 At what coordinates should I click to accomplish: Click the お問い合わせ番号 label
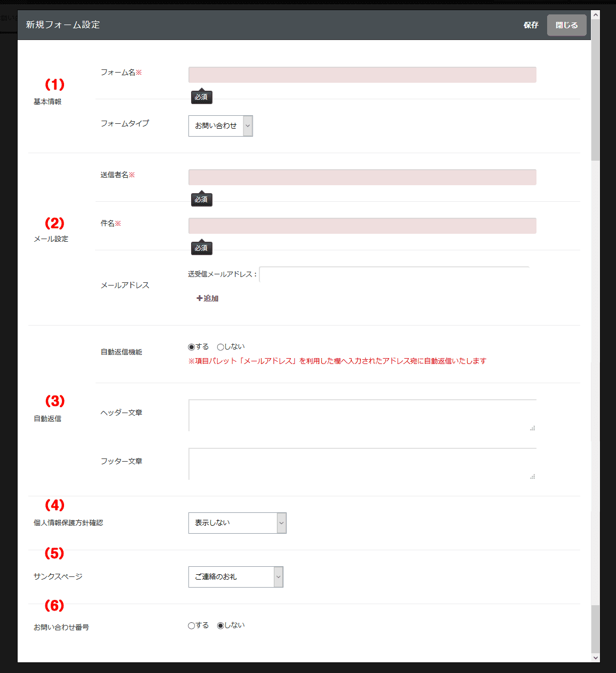tap(61, 628)
